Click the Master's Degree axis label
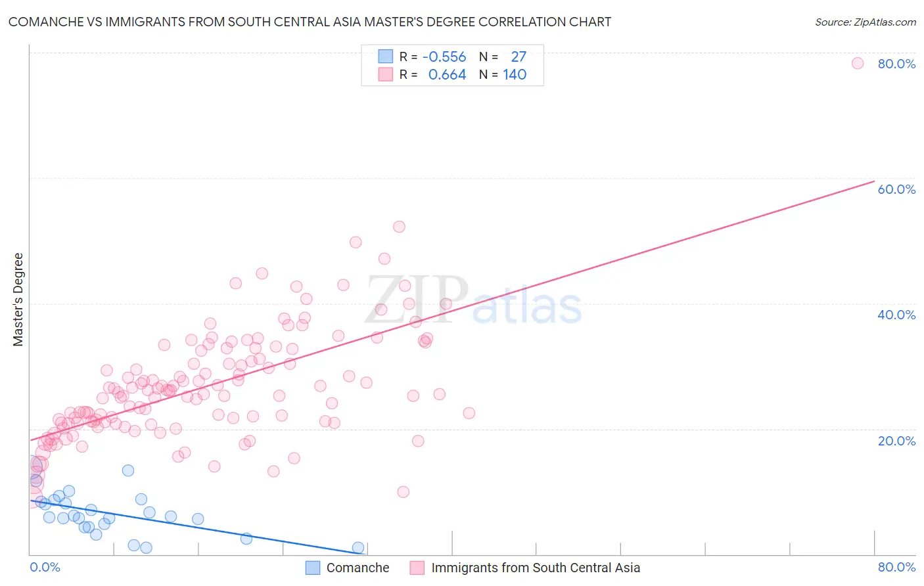The width and height of the screenshot is (924, 586). [x=18, y=300]
